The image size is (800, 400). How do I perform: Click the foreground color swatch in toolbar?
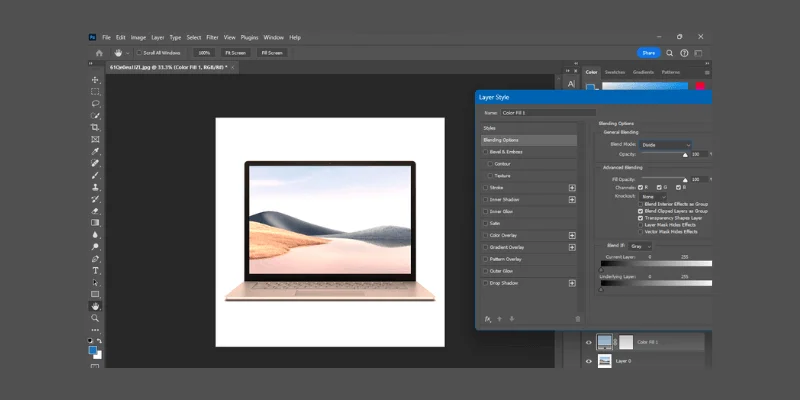click(92, 350)
